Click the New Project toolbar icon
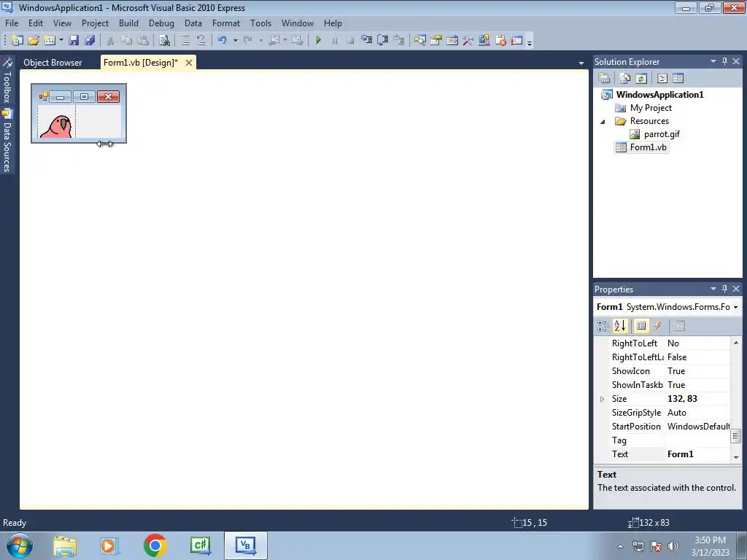The height and width of the screenshot is (560, 747). 18,41
